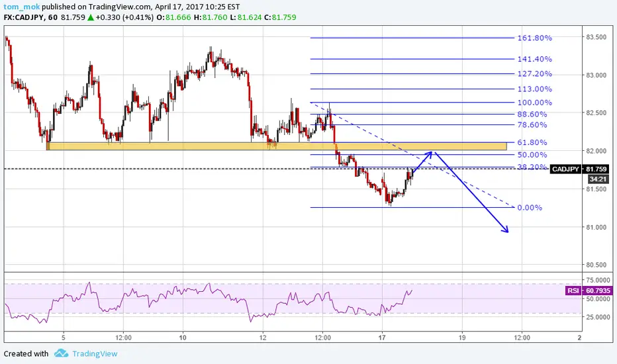Click the RSI indicator label
617x364 pixels.
pyautogui.click(x=573, y=291)
